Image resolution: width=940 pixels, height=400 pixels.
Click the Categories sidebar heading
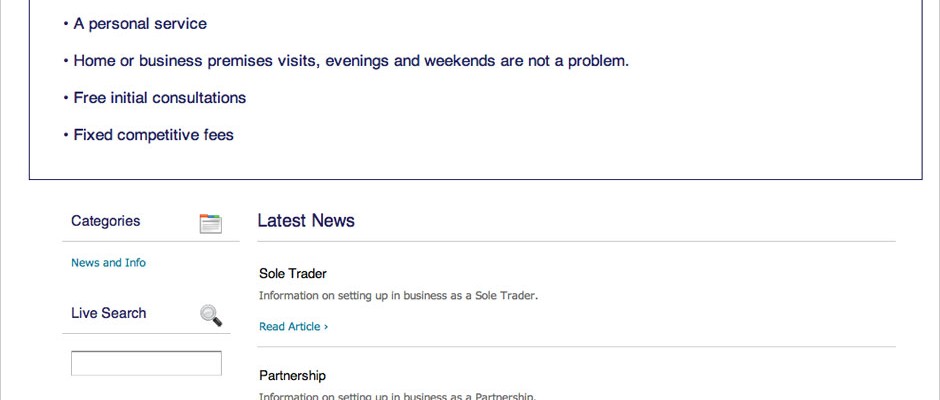[x=106, y=221]
